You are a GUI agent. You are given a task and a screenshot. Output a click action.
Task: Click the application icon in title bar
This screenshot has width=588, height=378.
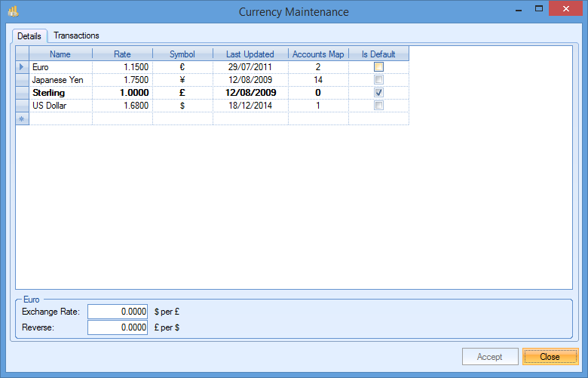coord(13,11)
